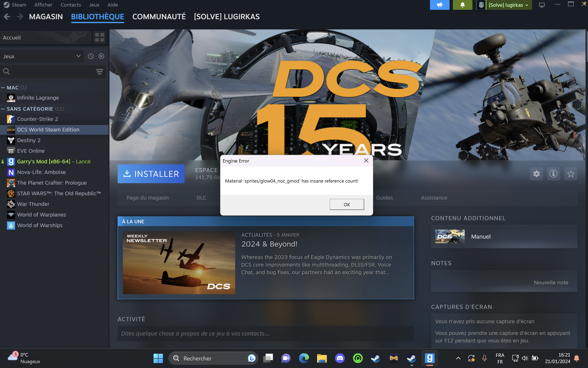Select Destiny 2 in library
The height and width of the screenshot is (368, 588).
pos(55,140)
